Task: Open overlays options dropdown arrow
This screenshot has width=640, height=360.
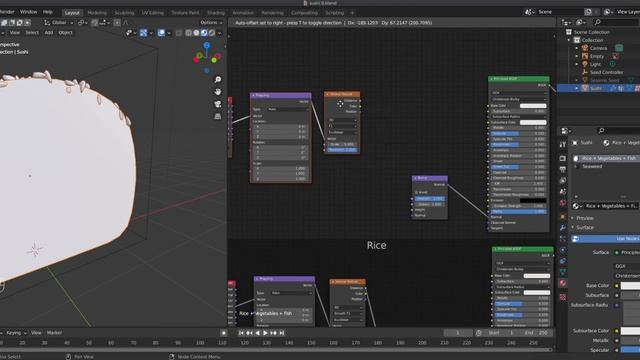Action: (x=169, y=33)
